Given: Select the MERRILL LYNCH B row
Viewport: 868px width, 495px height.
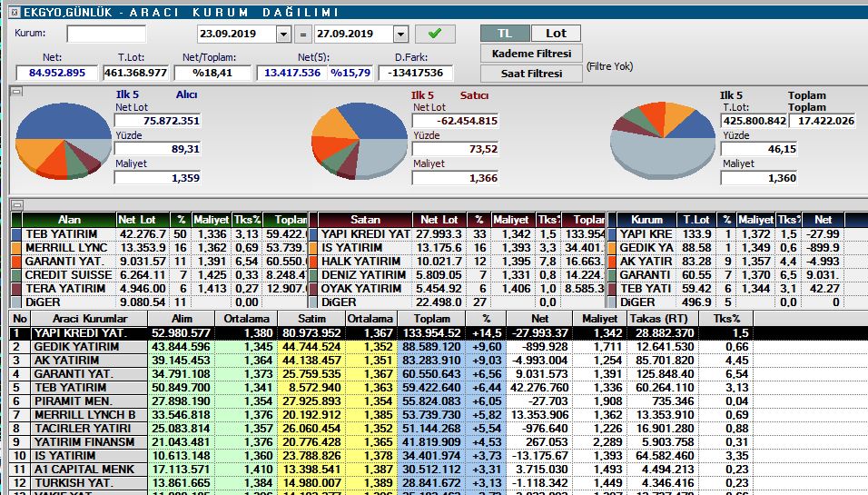Looking at the screenshot, I should point(439,415).
